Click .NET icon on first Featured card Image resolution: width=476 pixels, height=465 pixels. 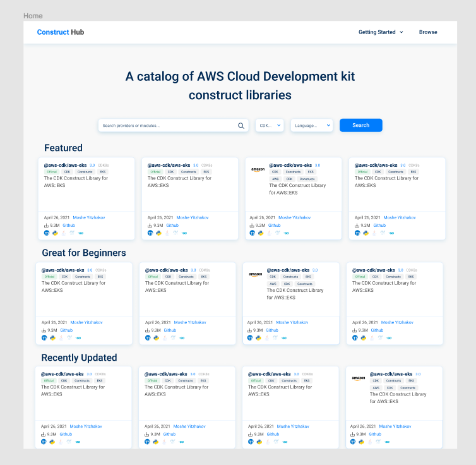point(72,233)
